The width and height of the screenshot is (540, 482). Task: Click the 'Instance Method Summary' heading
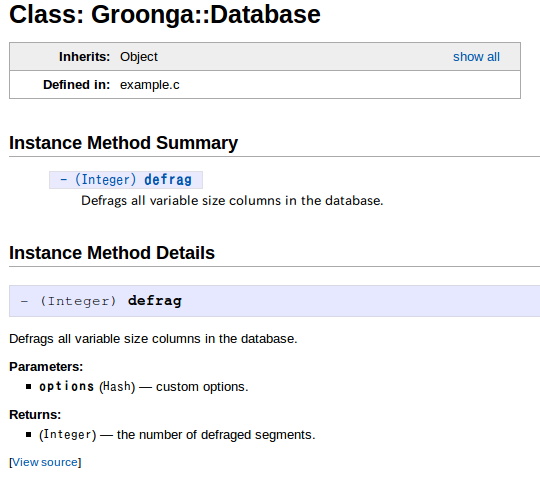[x=123, y=143]
